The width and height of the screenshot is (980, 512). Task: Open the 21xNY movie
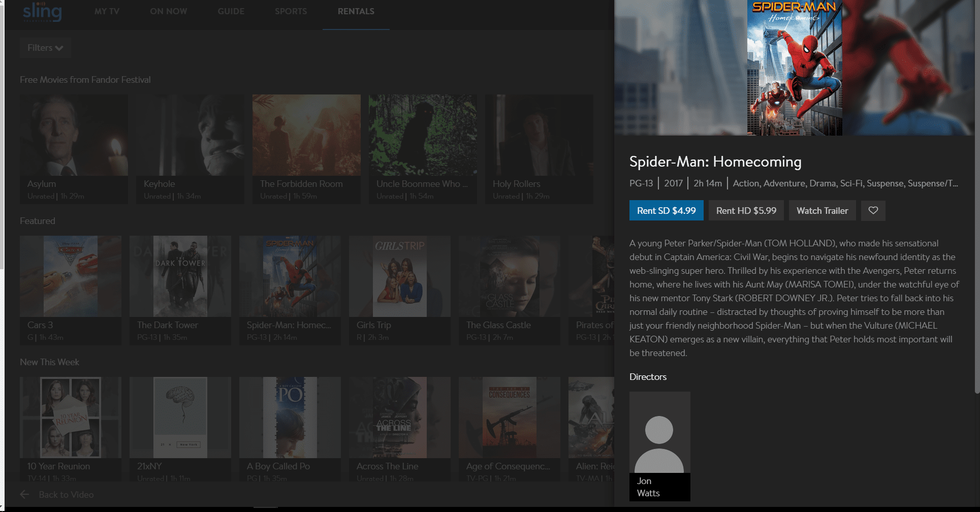tap(180, 429)
